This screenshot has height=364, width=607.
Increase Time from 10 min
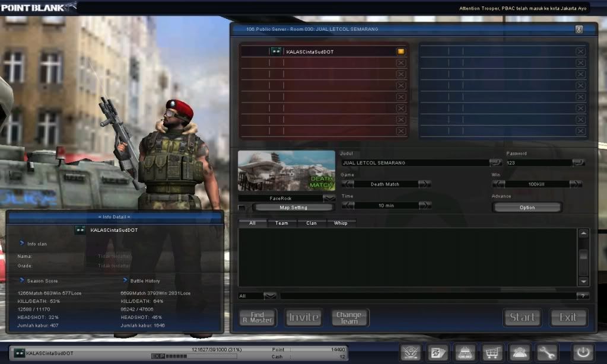(425, 205)
